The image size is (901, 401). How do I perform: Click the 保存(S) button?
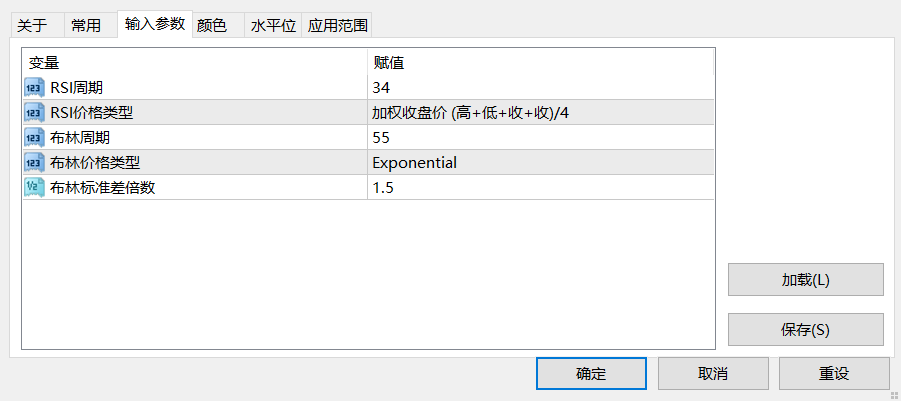(806, 330)
